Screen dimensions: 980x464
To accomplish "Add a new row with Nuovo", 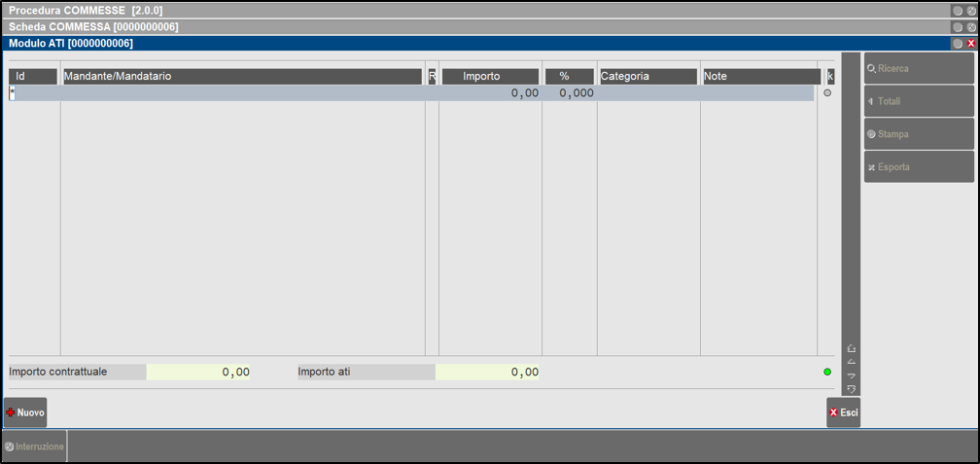I will pos(25,412).
